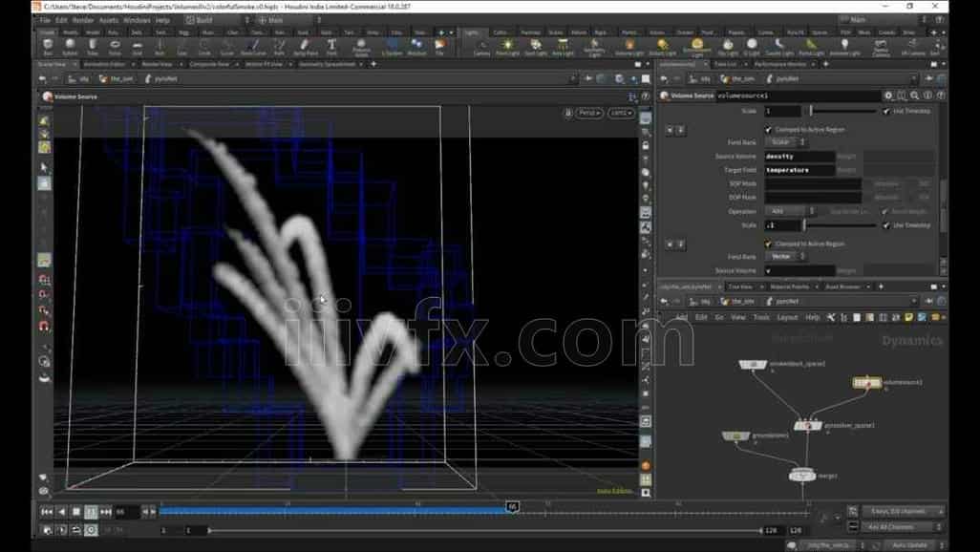The width and height of the screenshot is (980, 552).
Task: Open the Auto Update dropdown
Action: coord(916,545)
